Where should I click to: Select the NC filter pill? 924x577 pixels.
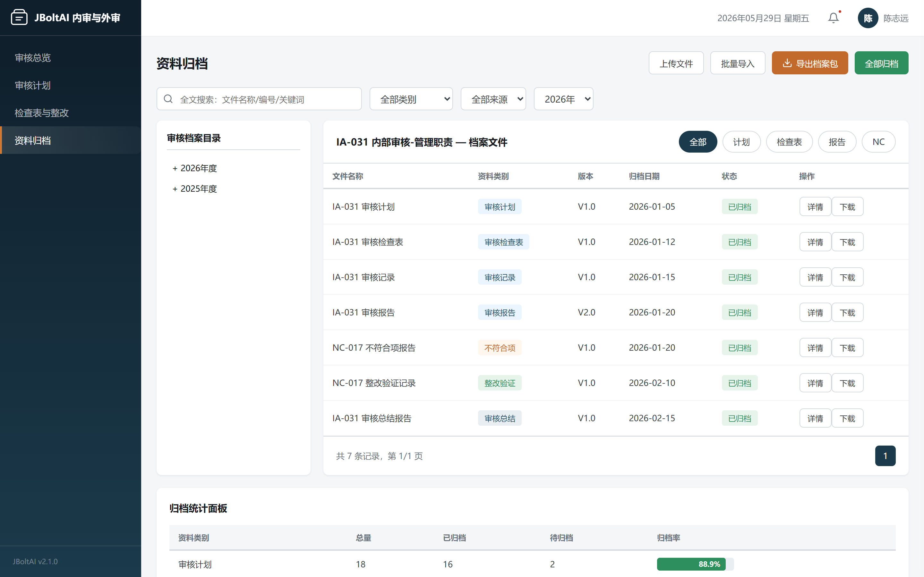[878, 142]
